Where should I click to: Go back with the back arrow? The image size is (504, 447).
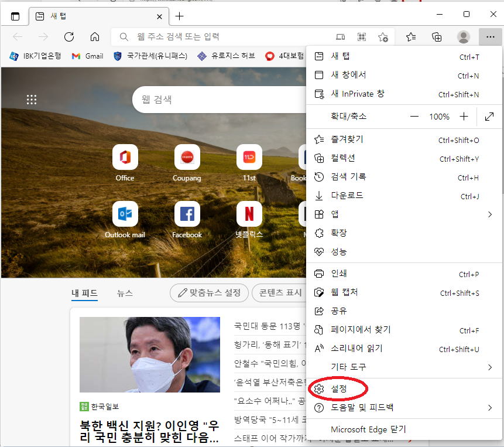tap(18, 37)
